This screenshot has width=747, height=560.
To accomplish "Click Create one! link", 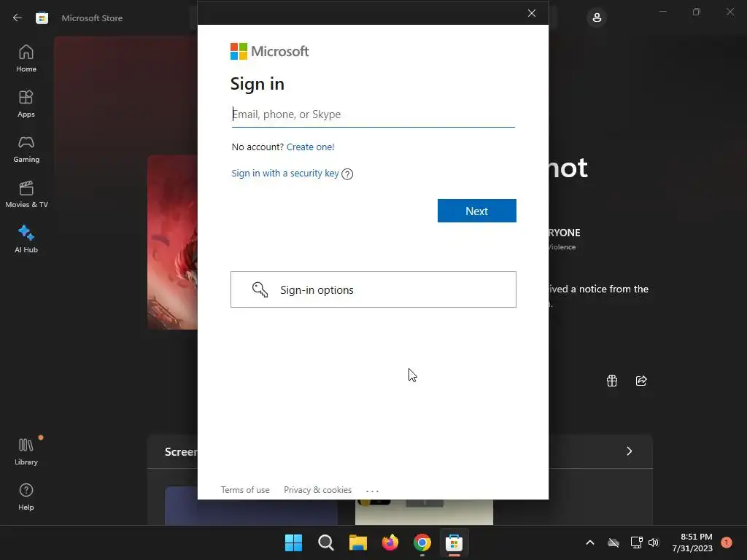I will [x=311, y=147].
